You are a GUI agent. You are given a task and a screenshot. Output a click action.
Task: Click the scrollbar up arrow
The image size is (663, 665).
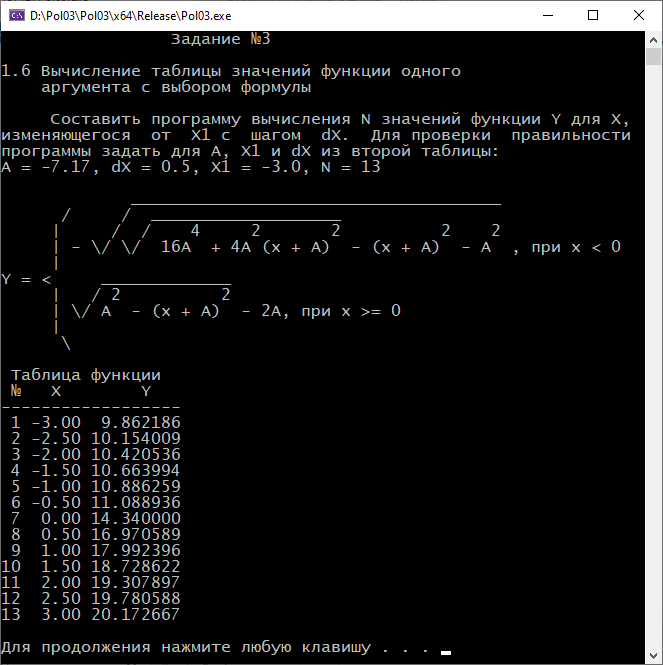[x=653, y=39]
